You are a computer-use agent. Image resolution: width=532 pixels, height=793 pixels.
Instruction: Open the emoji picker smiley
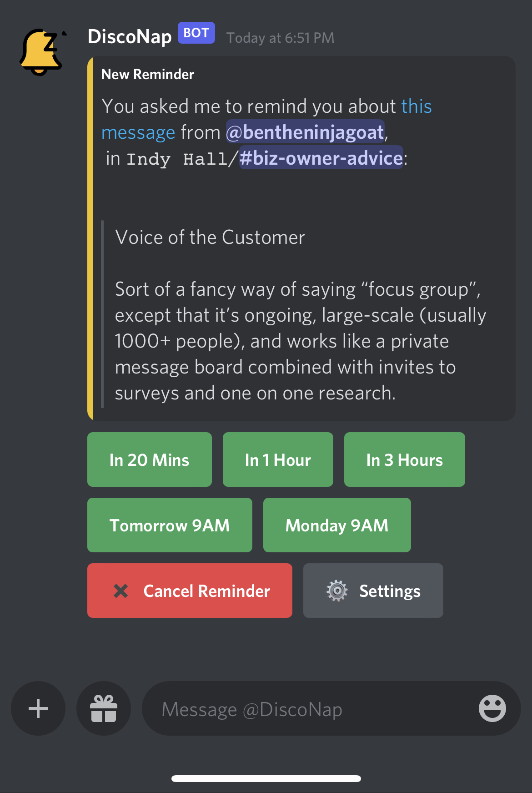click(x=492, y=708)
